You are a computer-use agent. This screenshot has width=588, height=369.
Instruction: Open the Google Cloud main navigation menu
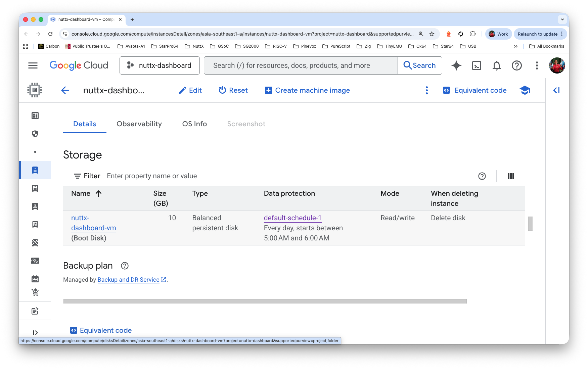coord(33,65)
